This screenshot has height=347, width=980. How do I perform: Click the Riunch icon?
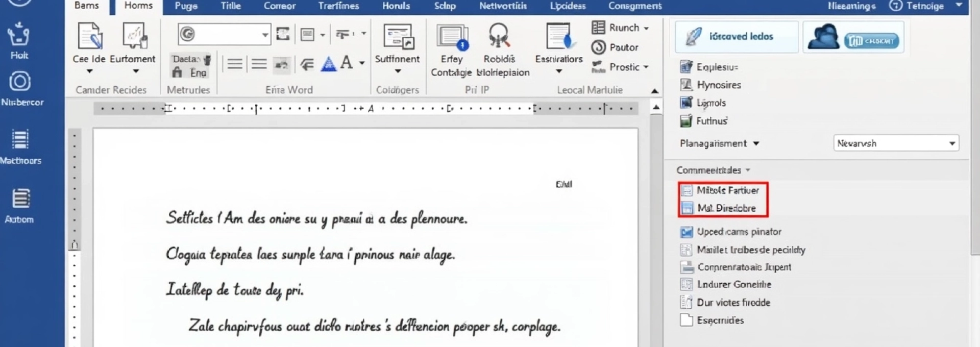tap(598, 27)
